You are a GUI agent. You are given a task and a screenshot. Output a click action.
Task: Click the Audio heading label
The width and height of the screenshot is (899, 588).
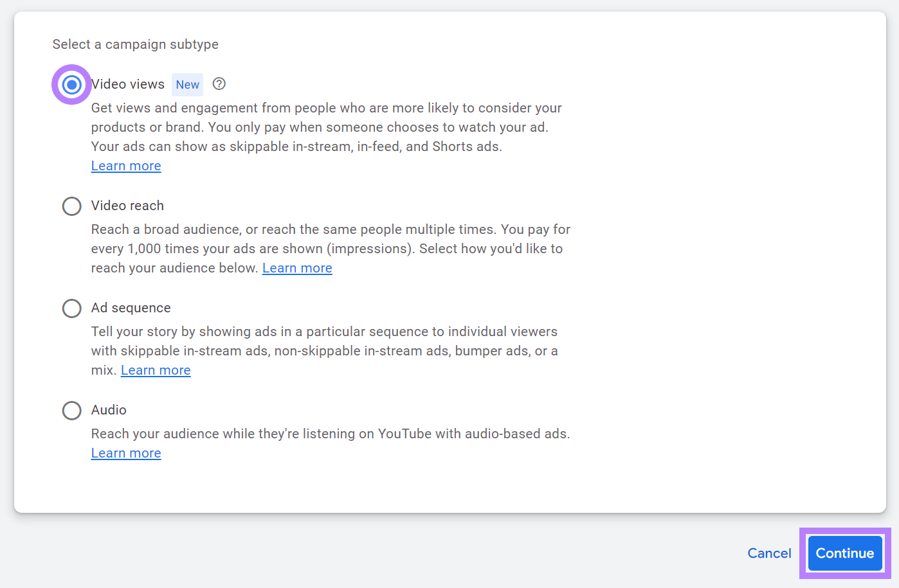tap(109, 410)
